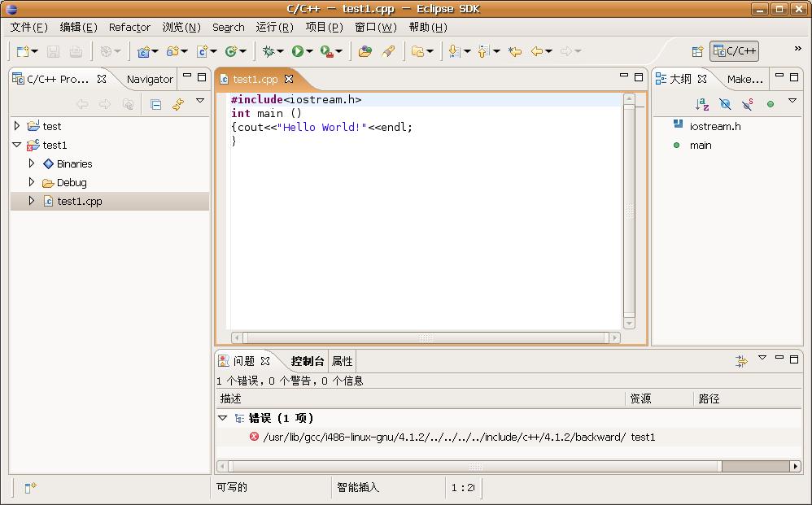Screen dimensions: 812x505
Task: Click Problems panel horizontal scrollbar
Action: coord(509,466)
